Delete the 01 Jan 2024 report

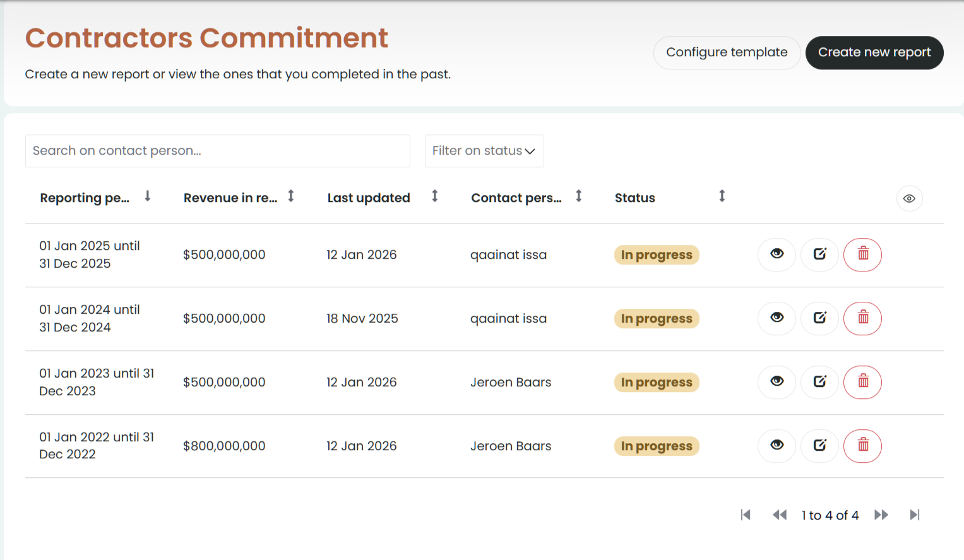(x=862, y=318)
